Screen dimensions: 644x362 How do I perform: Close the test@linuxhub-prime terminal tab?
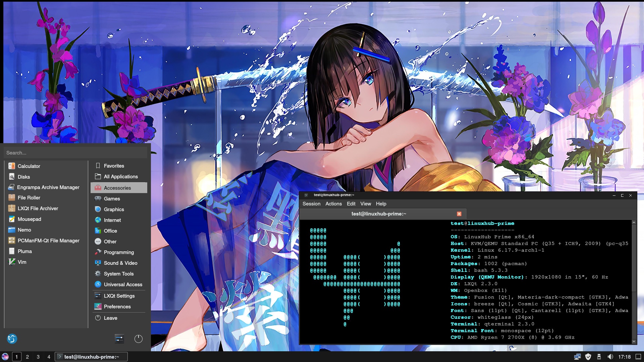click(x=459, y=214)
